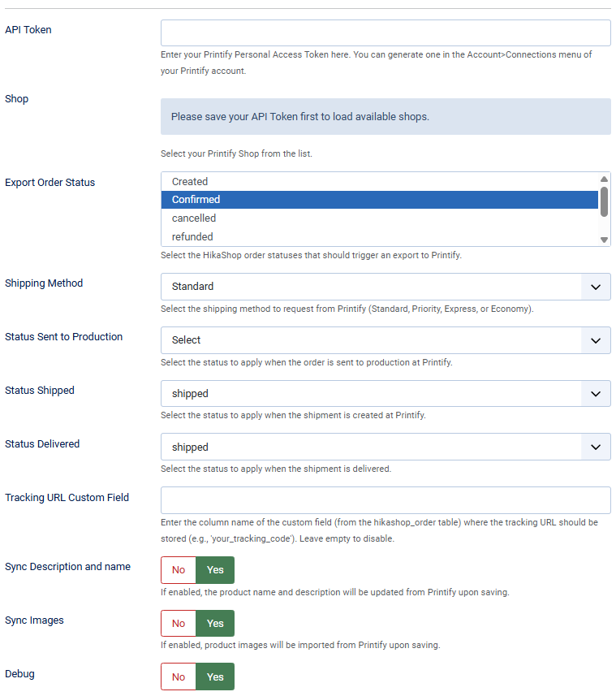Choose 'refunded' in Export Order Status

(x=379, y=237)
